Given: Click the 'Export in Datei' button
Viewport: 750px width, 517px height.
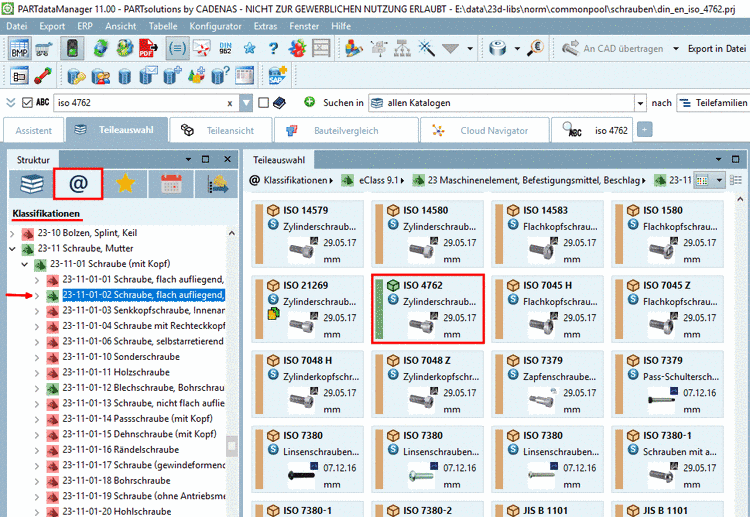Looking at the screenshot, I should [717, 49].
